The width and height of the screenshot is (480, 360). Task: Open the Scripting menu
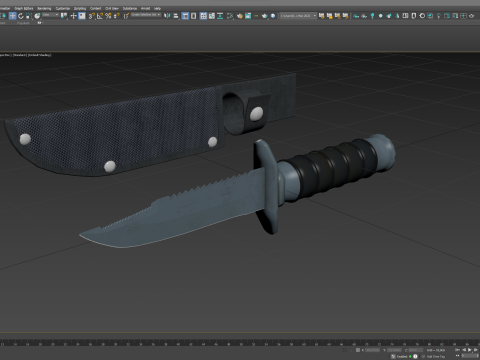pos(80,8)
